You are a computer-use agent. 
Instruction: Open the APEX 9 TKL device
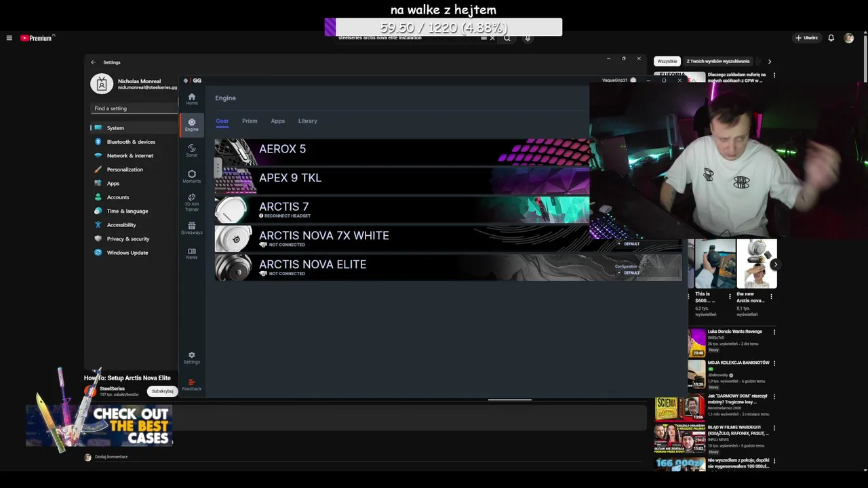pyautogui.click(x=402, y=180)
